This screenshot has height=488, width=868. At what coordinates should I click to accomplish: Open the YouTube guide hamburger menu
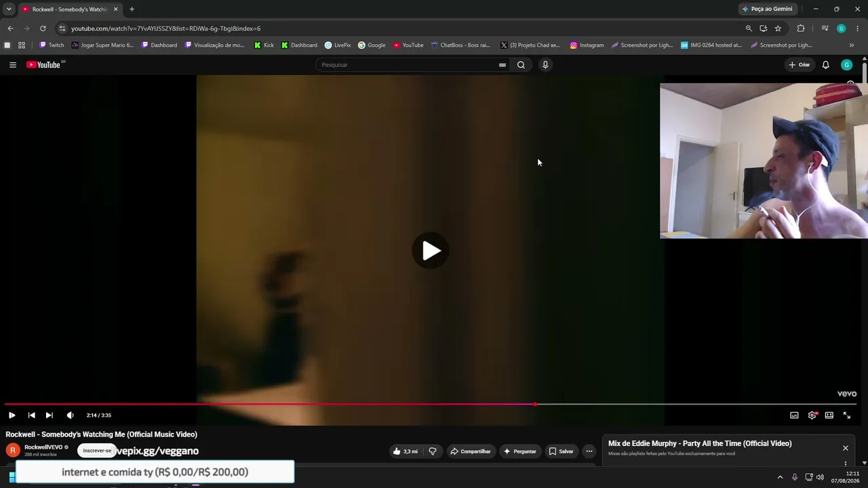(x=13, y=65)
